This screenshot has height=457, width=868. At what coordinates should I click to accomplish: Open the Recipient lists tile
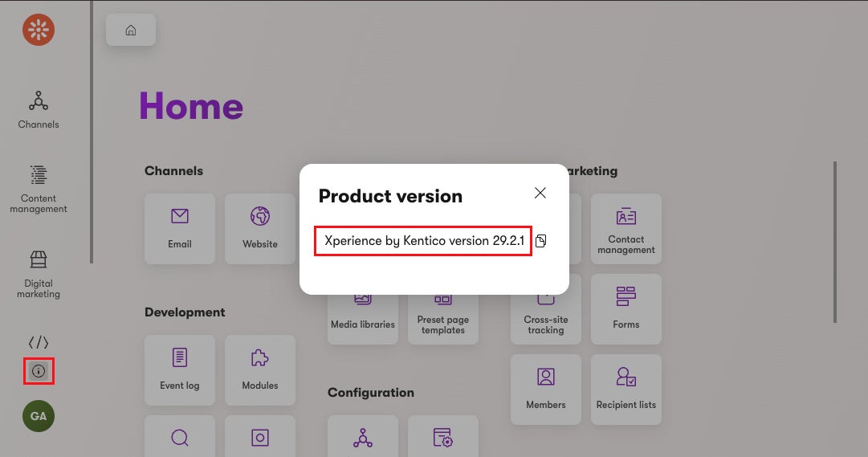(626, 389)
